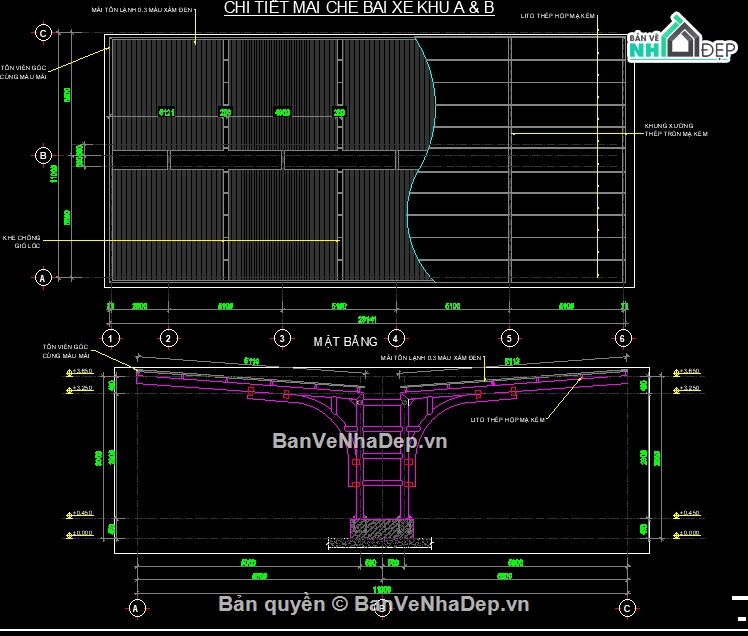748x636 pixels.
Task: Click the +0.450 elevation mark on the axis C side
Action: pos(686,514)
